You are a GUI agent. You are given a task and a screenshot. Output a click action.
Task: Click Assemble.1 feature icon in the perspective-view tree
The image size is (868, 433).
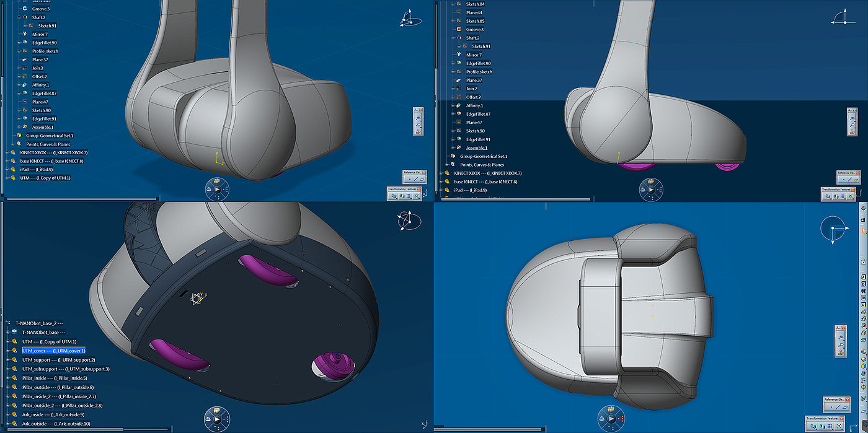point(25,127)
